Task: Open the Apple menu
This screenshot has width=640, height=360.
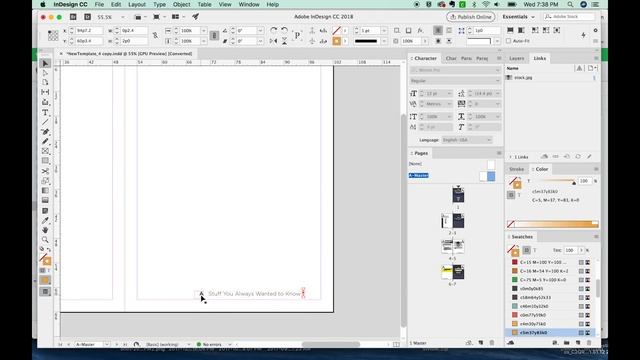Action: (43, 4)
